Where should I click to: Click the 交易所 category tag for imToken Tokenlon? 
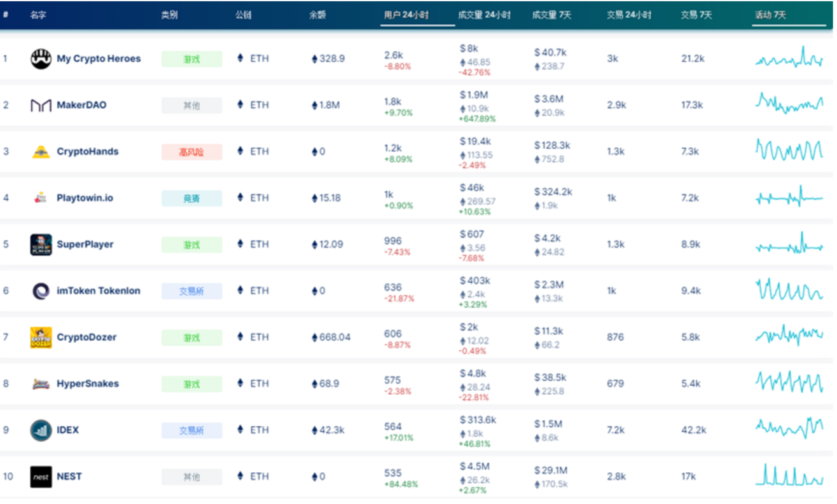(x=191, y=291)
